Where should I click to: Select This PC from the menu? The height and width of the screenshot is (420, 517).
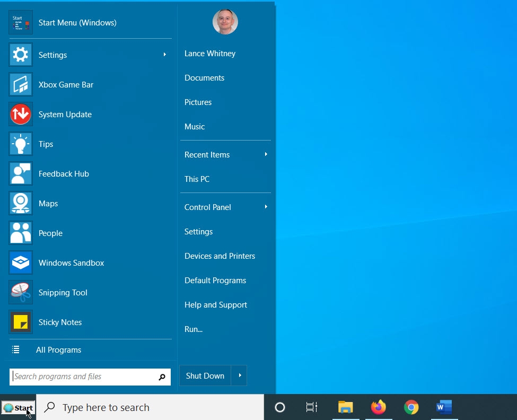pyautogui.click(x=197, y=179)
